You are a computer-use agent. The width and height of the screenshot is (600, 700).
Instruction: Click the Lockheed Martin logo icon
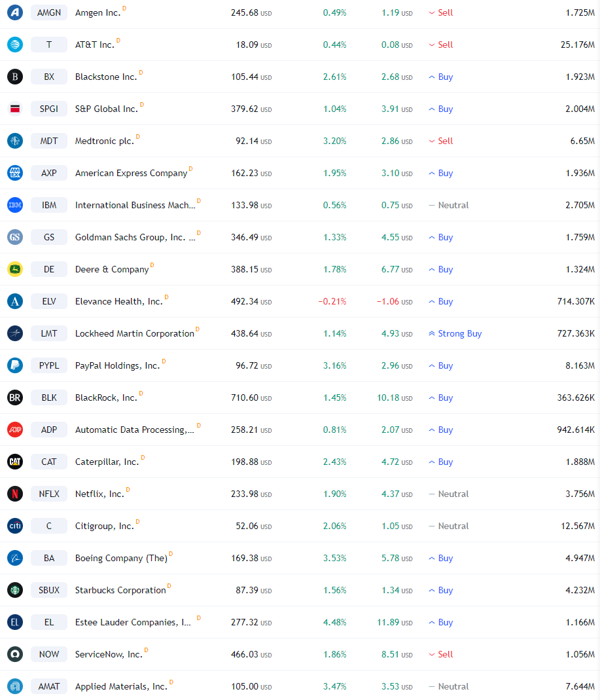pyautogui.click(x=14, y=333)
